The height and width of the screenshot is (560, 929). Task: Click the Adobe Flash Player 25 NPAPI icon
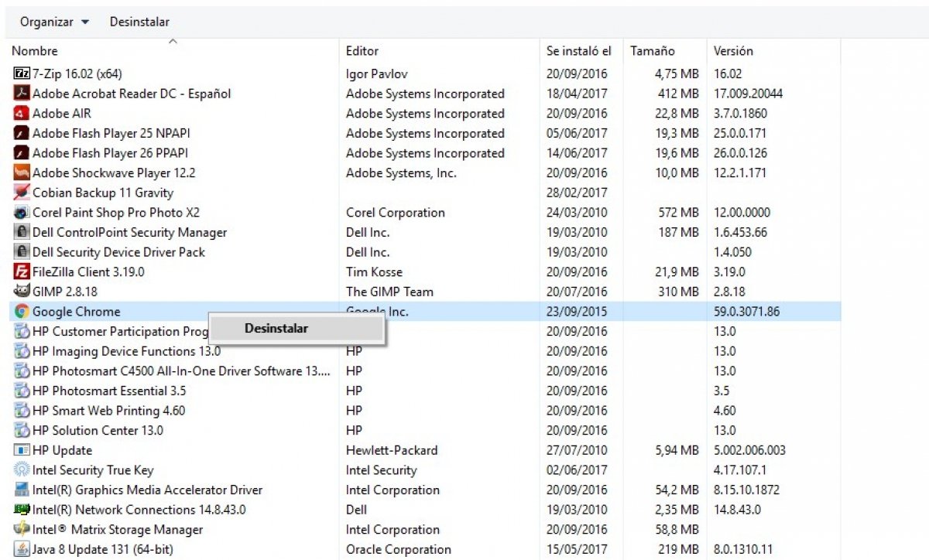pos(22,134)
